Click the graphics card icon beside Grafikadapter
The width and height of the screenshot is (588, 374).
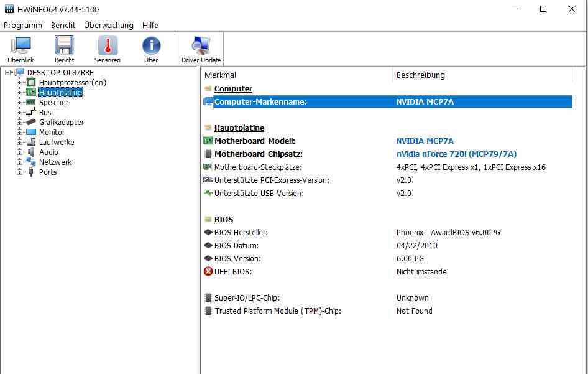click(31, 122)
